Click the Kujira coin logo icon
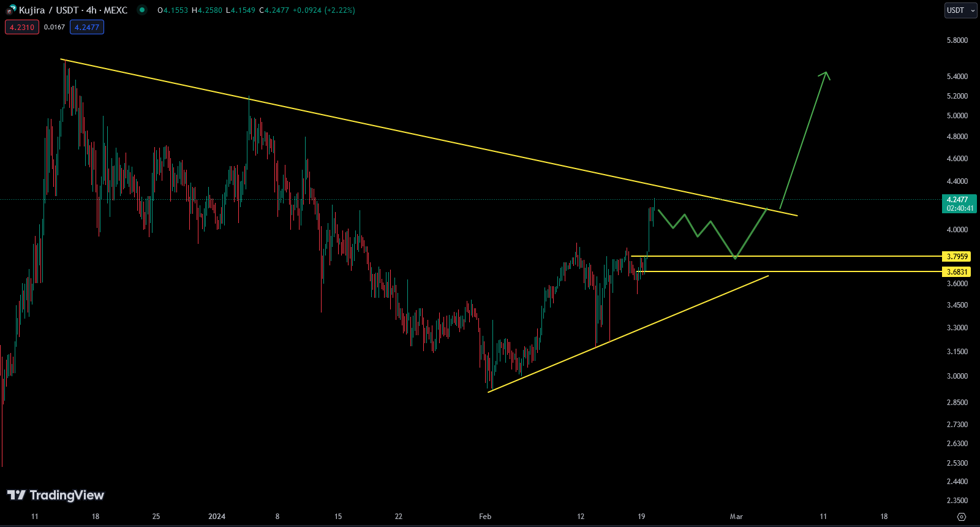This screenshot has height=527, width=980. tap(11, 10)
